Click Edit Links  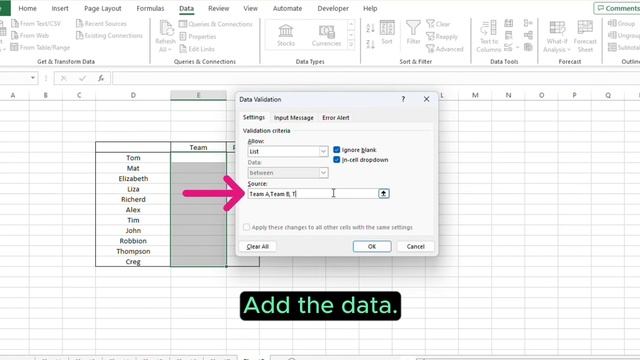pos(197,49)
